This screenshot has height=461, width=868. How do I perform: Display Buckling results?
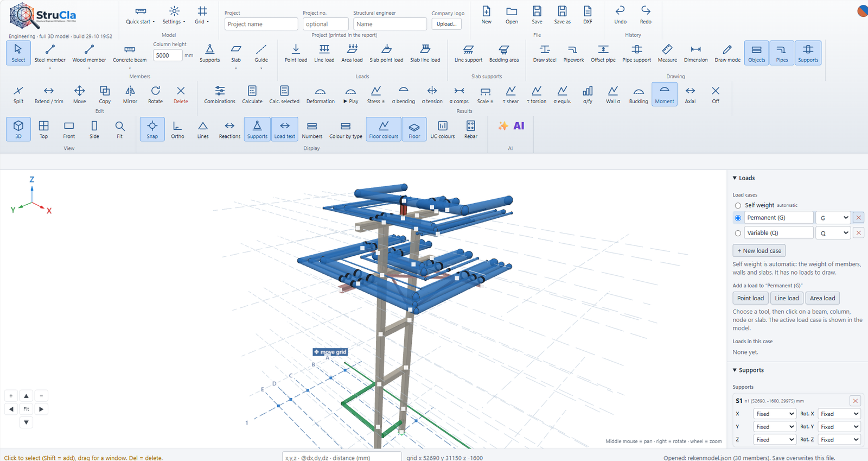pyautogui.click(x=639, y=94)
